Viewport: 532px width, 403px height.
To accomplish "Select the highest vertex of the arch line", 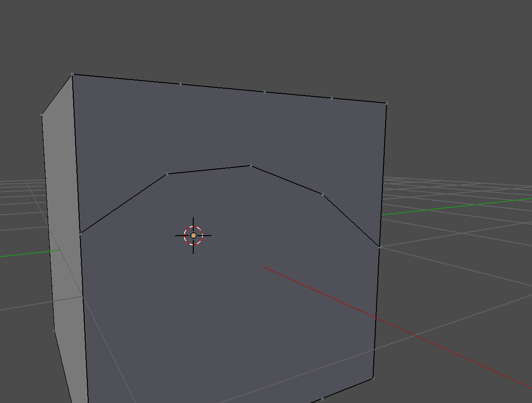I will 251,166.
